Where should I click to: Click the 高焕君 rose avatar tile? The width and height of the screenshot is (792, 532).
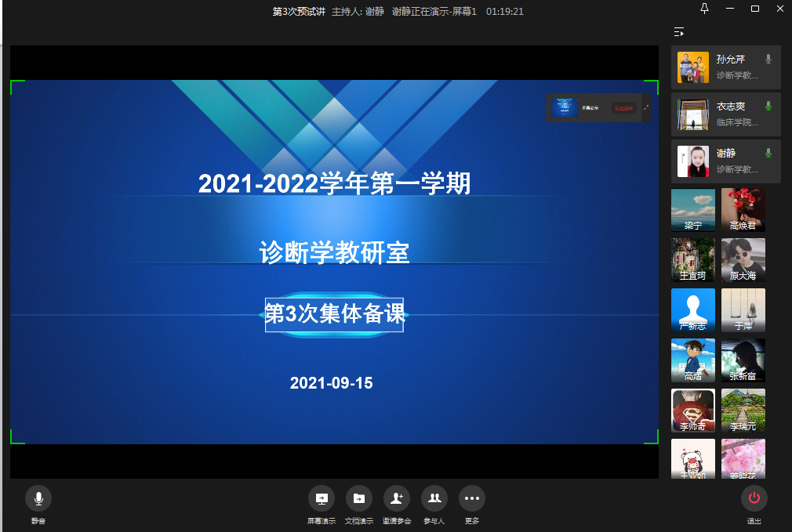tap(743, 210)
